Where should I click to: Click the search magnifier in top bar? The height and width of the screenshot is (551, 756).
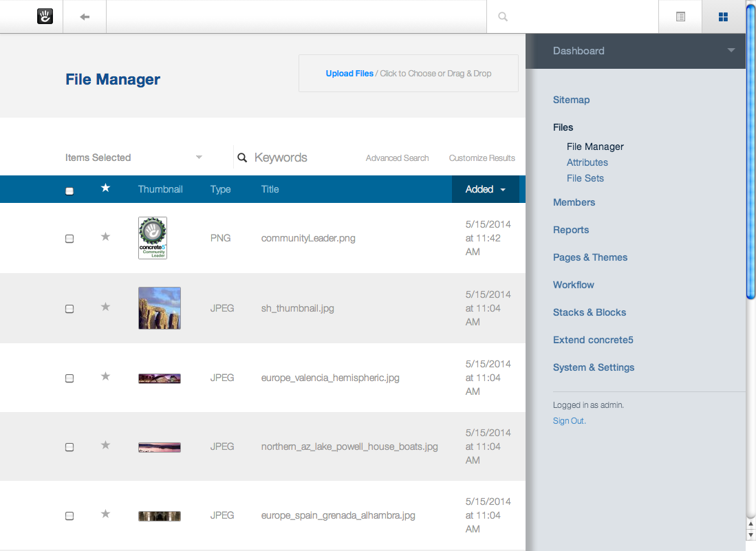click(503, 17)
